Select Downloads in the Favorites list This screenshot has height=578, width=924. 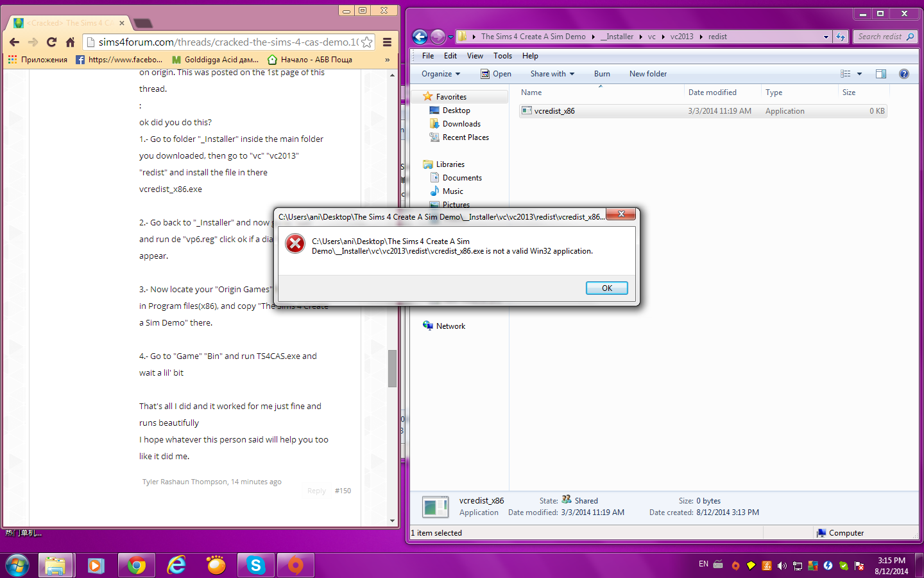click(461, 124)
